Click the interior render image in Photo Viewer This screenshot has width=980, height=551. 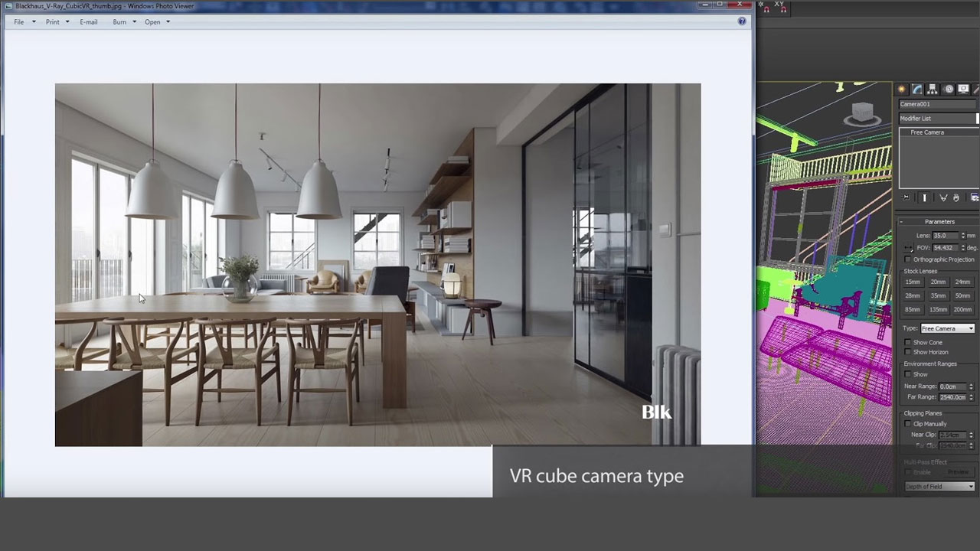[377, 265]
